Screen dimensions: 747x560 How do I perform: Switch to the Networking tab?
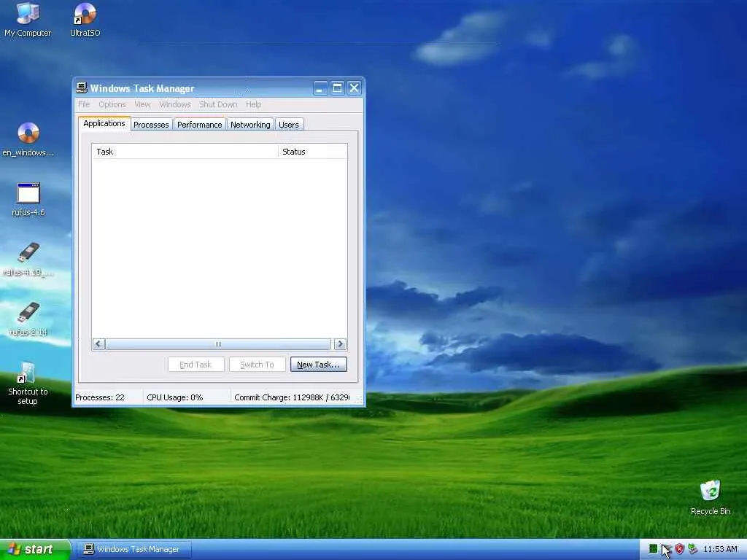[250, 124]
